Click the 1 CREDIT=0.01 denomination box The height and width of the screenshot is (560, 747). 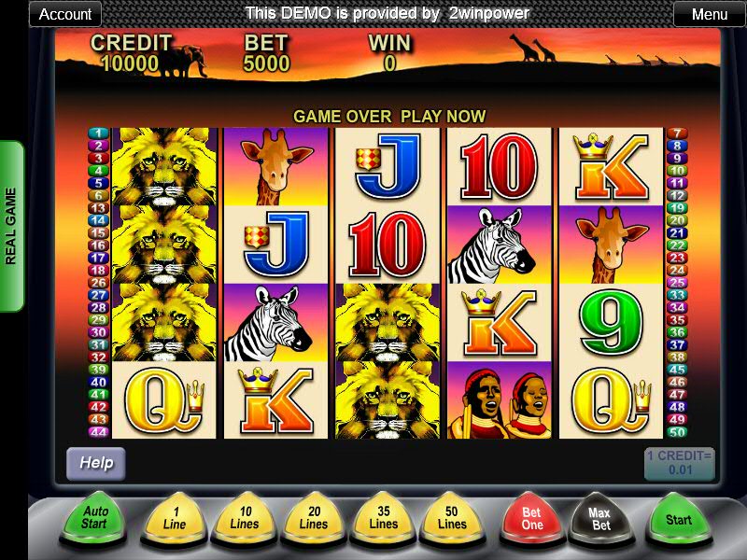[x=680, y=463]
